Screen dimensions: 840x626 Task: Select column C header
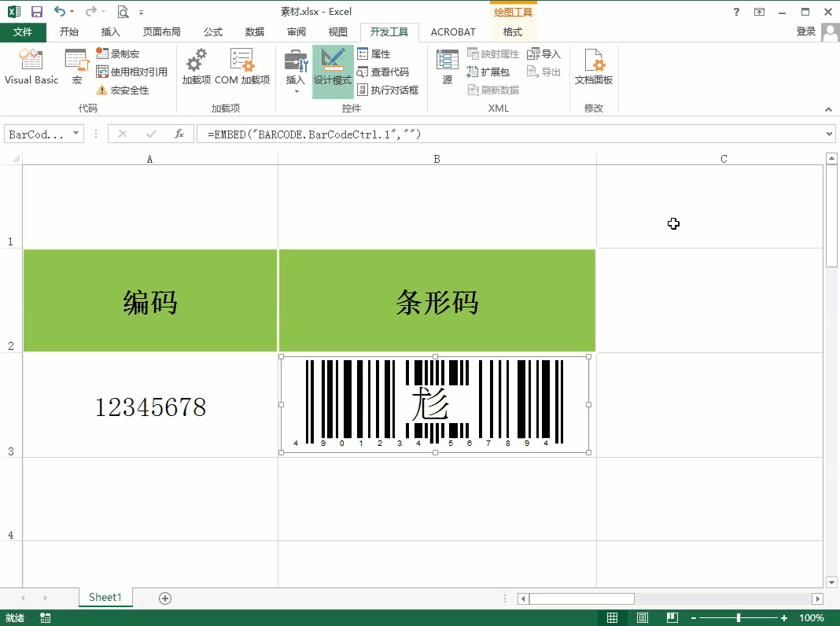pyautogui.click(x=724, y=159)
